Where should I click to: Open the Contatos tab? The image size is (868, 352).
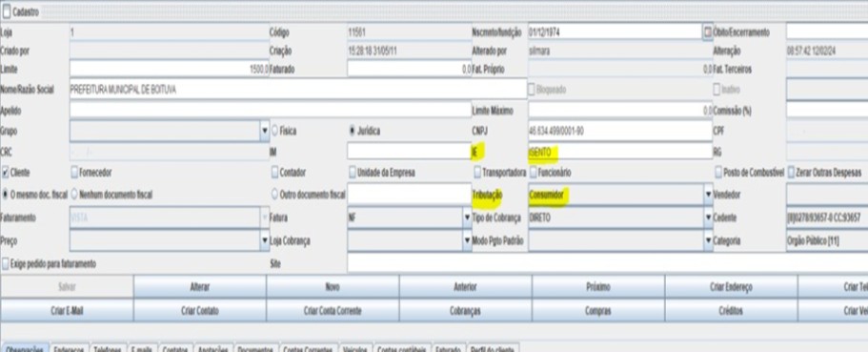click(x=176, y=349)
